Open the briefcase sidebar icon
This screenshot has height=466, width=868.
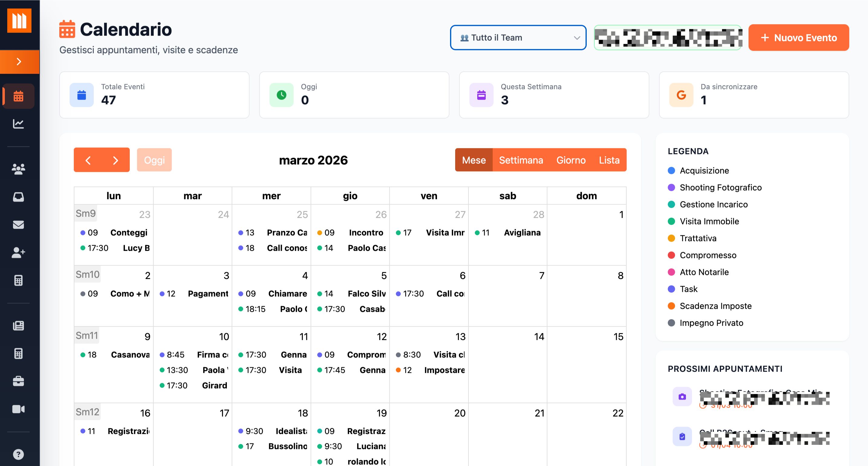(18, 381)
